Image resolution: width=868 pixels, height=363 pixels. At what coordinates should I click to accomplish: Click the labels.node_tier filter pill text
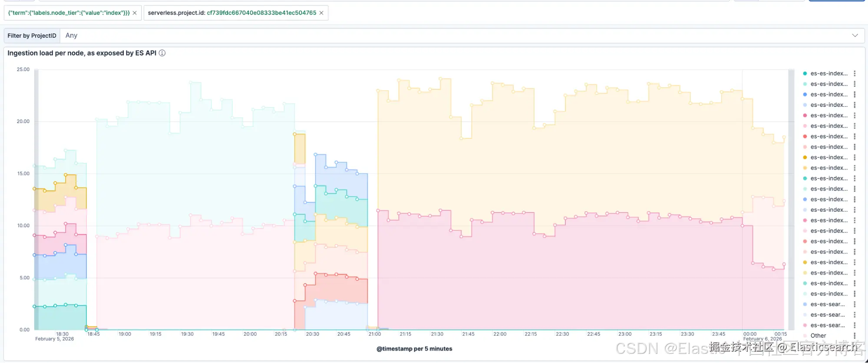click(69, 13)
